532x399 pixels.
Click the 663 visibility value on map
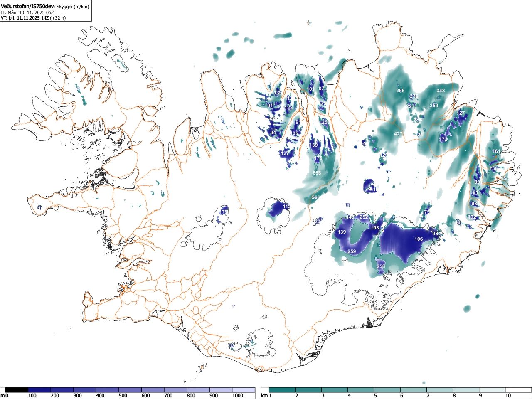click(x=317, y=173)
